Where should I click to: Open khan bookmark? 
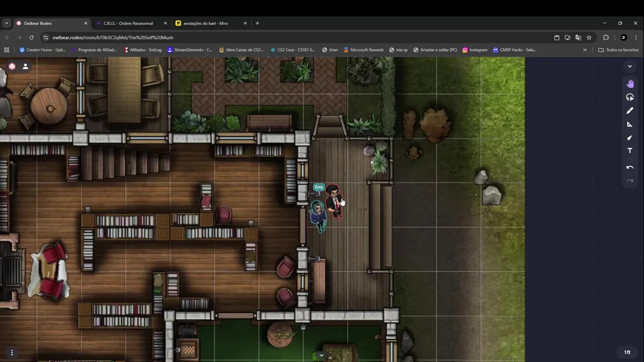coord(330,50)
